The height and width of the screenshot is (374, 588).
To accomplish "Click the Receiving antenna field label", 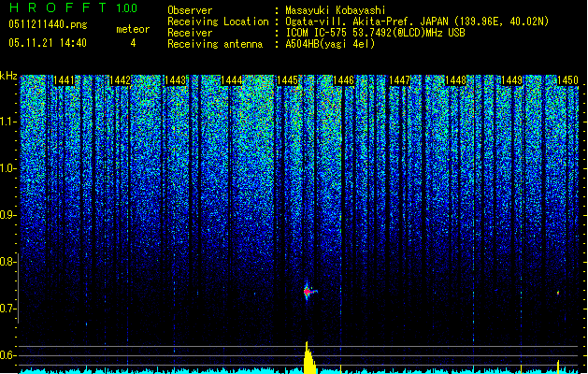I will coord(215,44).
